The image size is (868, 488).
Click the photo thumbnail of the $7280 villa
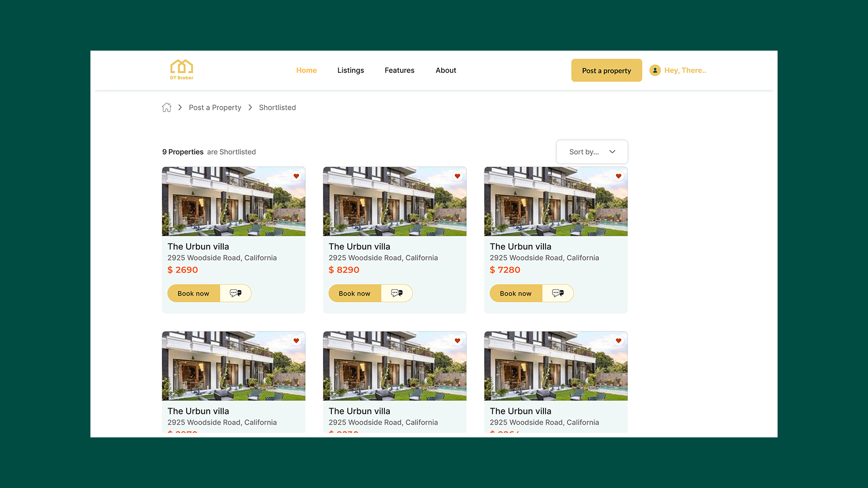point(556,202)
